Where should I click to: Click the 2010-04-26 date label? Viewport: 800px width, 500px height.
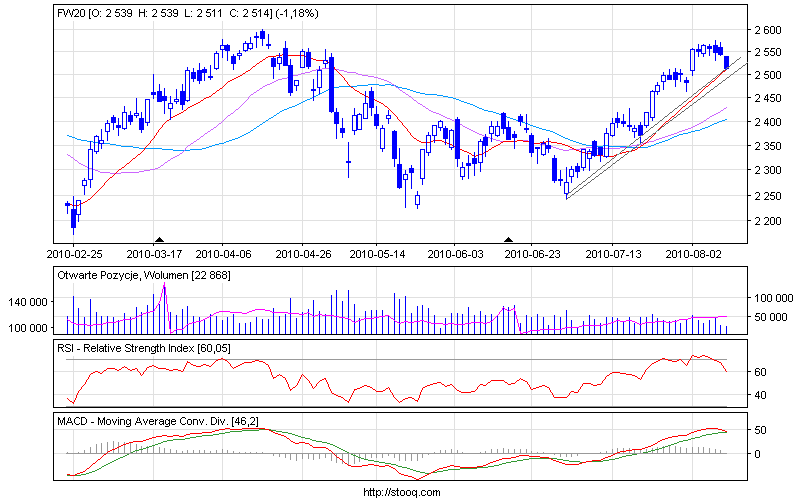tap(303, 254)
